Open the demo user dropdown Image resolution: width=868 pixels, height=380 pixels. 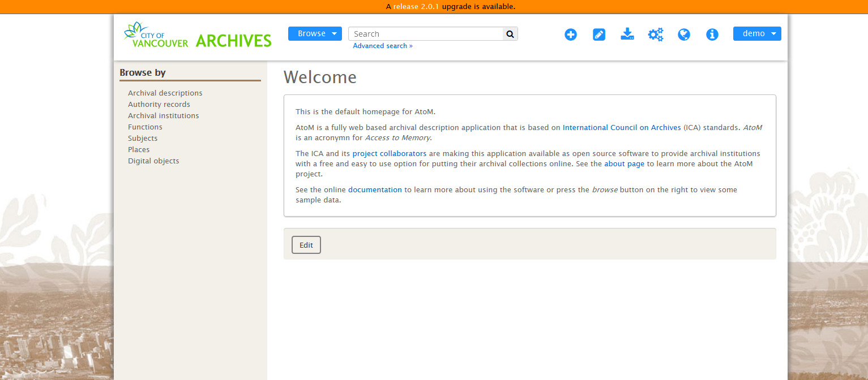click(757, 34)
